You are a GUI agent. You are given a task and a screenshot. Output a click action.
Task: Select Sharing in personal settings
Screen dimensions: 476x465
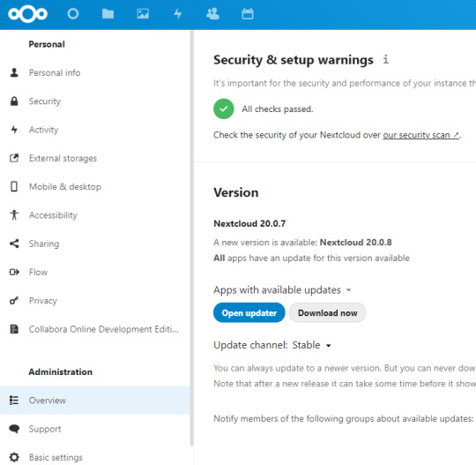click(x=95, y=244)
